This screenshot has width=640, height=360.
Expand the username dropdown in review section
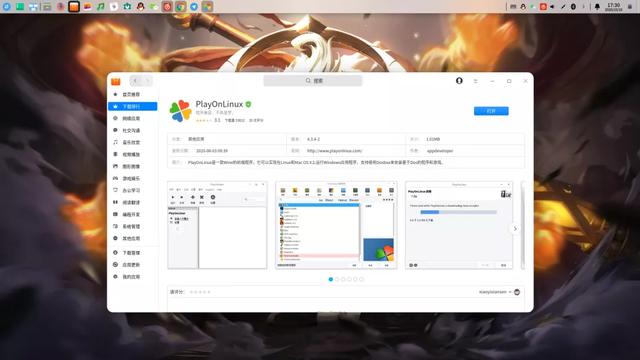pyautogui.click(x=495, y=292)
